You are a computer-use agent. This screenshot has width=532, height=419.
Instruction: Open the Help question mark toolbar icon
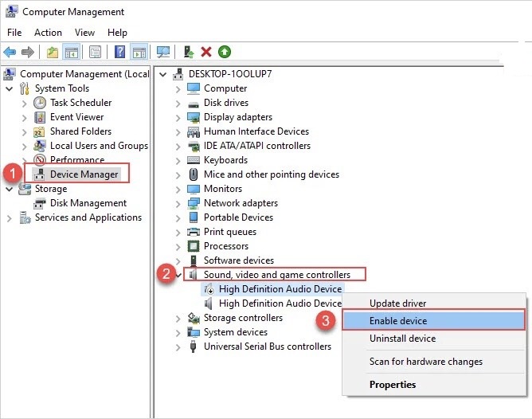click(x=119, y=53)
